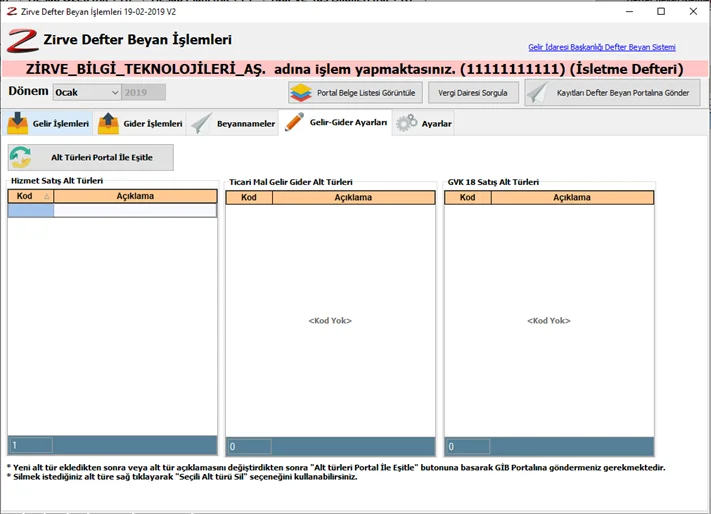Click the Kod Yok text in GVK 18 grid

549,320
